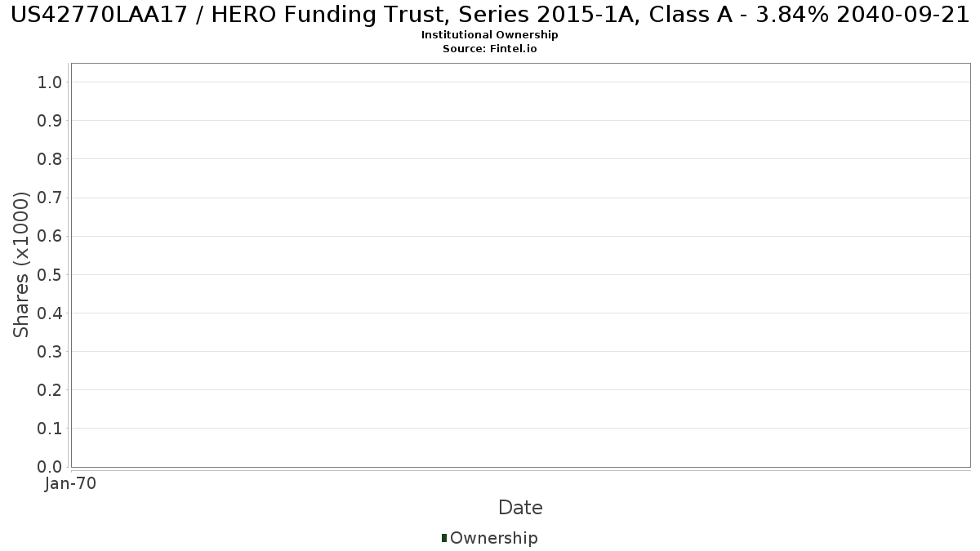
Task: Click the 0.8 y-axis tick label
Action: click(50, 159)
